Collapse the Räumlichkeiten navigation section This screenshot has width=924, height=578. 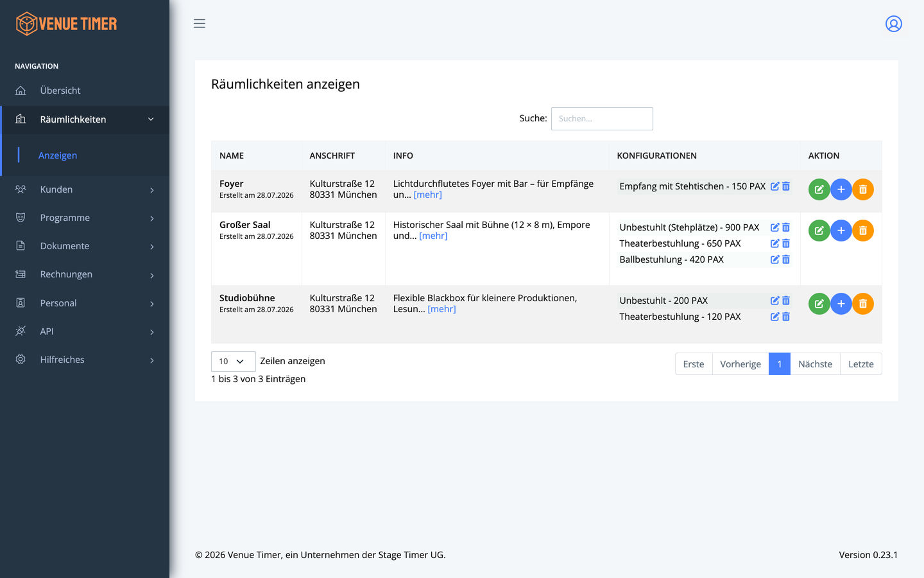tap(85, 119)
